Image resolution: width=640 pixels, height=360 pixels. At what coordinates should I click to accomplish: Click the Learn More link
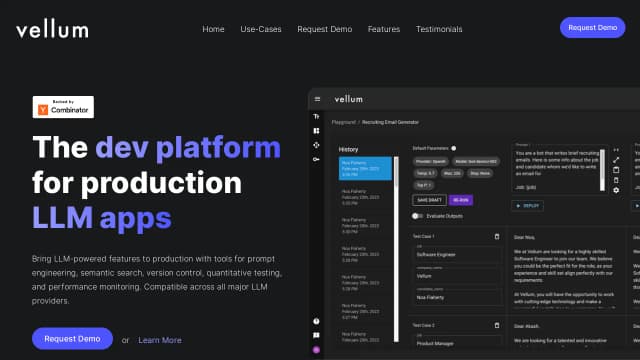[x=160, y=340]
